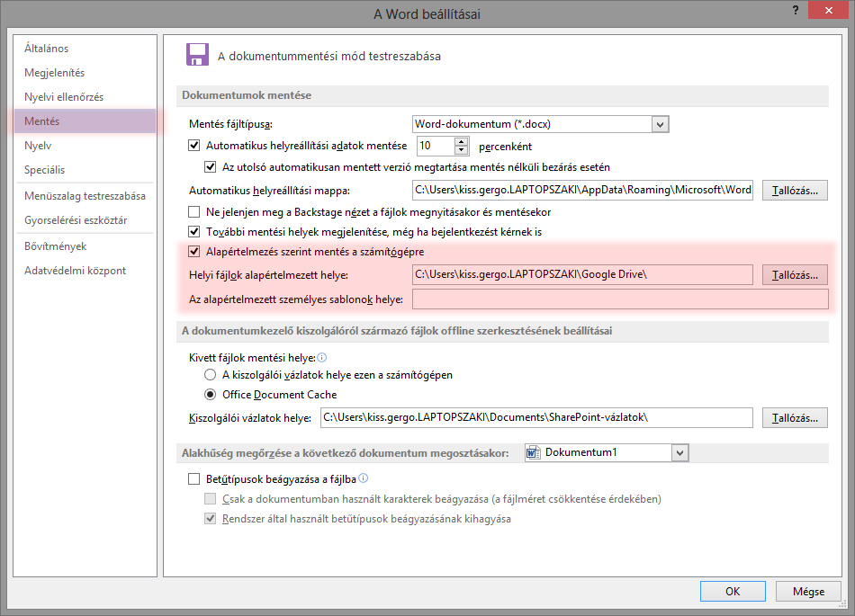Uncheck Alapértelmezés szerint mentés a számítógépre
Viewport: 855px width, 616px height.
click(x=194, y=252)
